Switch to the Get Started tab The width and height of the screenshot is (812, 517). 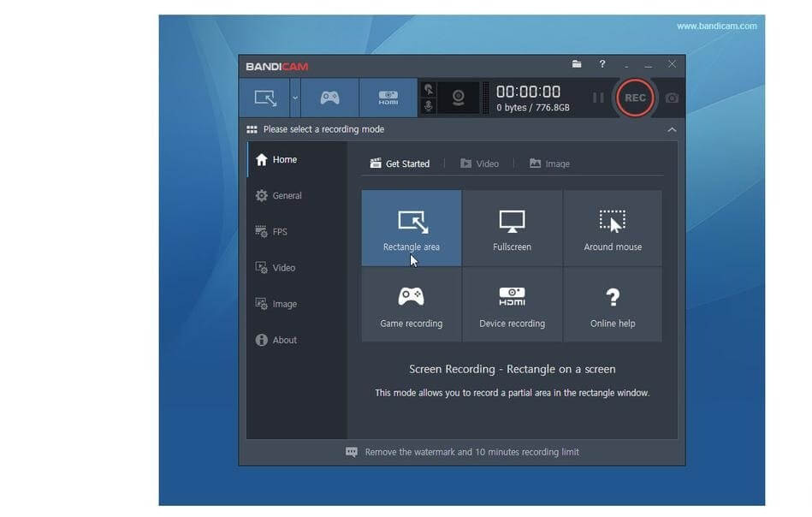(x=400, y=163)
